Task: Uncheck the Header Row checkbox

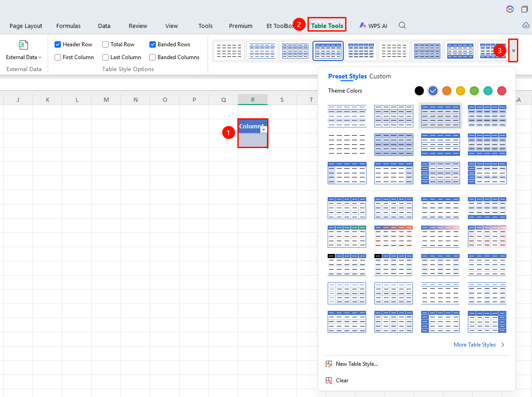Action: pyautogui.click(x=58, y=44)
